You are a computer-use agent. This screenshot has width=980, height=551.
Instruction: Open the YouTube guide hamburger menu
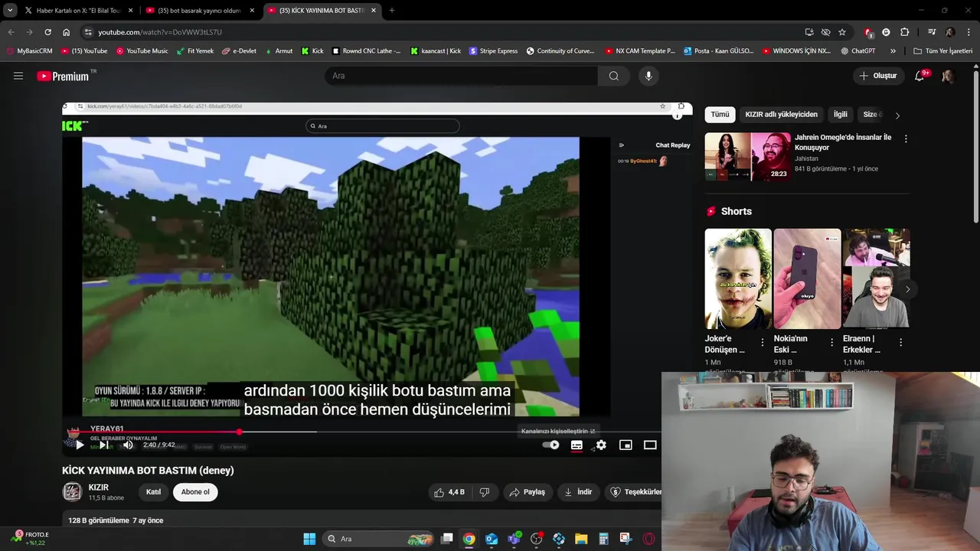tap(18, 76)
